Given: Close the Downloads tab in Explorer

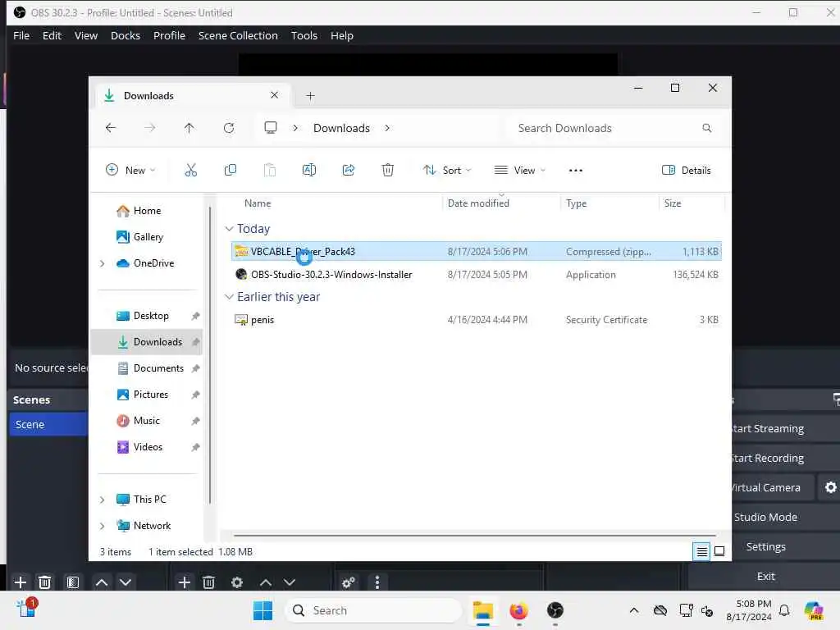Looking at the screenshot, I should point(274,95).
